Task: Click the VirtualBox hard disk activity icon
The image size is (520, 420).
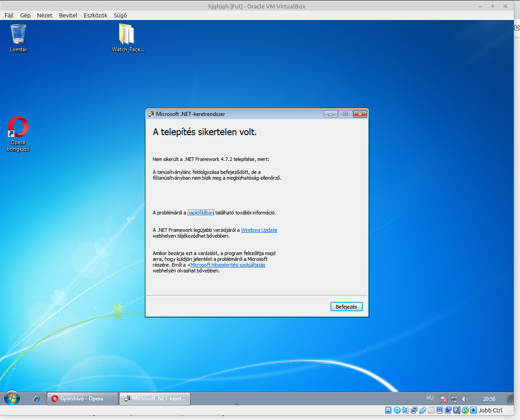Action: [x=388, y=410]
